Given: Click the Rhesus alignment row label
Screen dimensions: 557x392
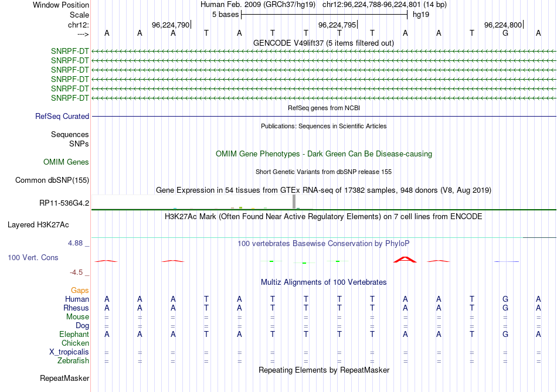Looking at the screenshot, I should point(76,308).
